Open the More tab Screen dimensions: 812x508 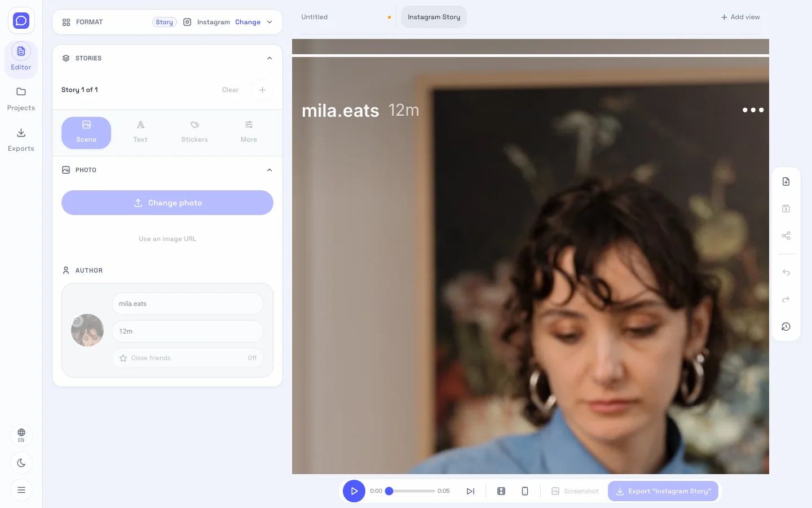tap(249, 133)
